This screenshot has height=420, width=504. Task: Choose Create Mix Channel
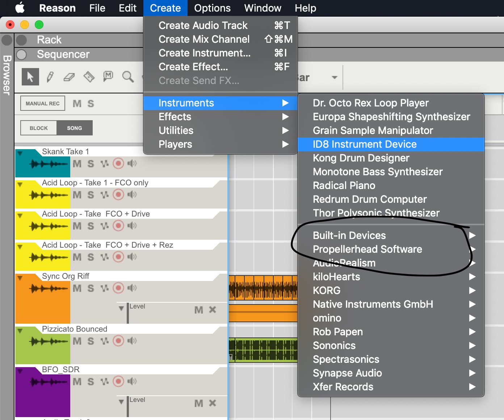coord(220,39)
